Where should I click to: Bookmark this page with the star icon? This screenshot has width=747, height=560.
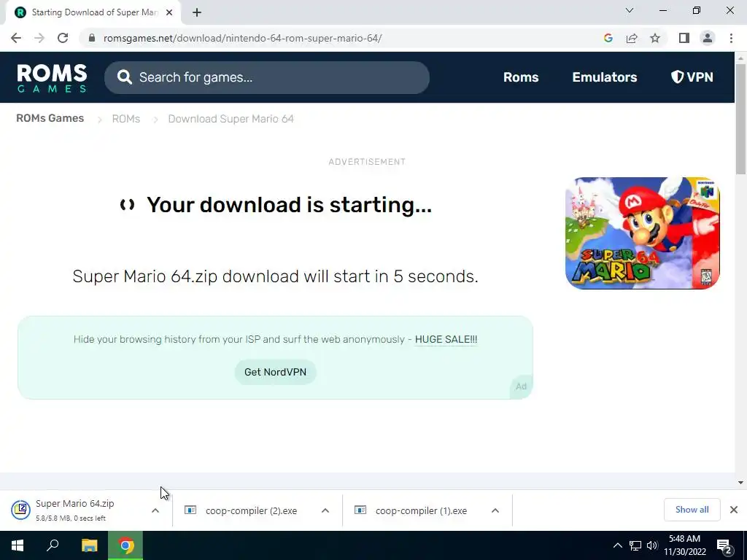[655, 38]
